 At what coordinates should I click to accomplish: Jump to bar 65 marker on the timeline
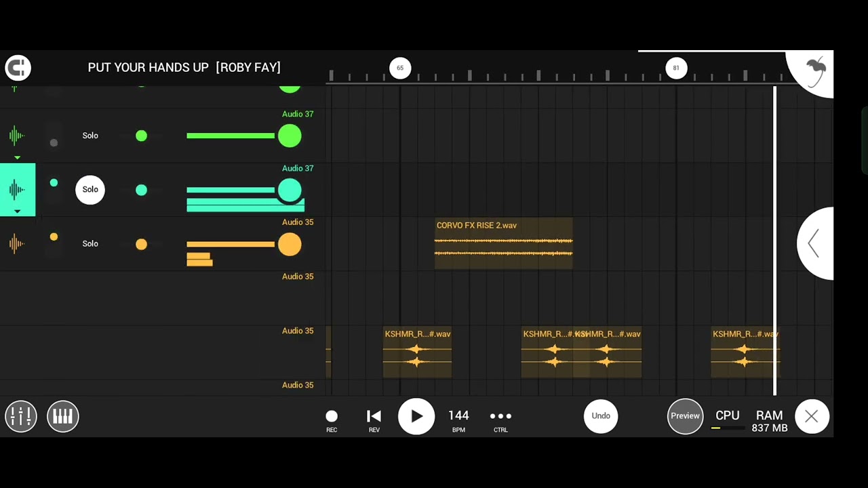(400, 68)
